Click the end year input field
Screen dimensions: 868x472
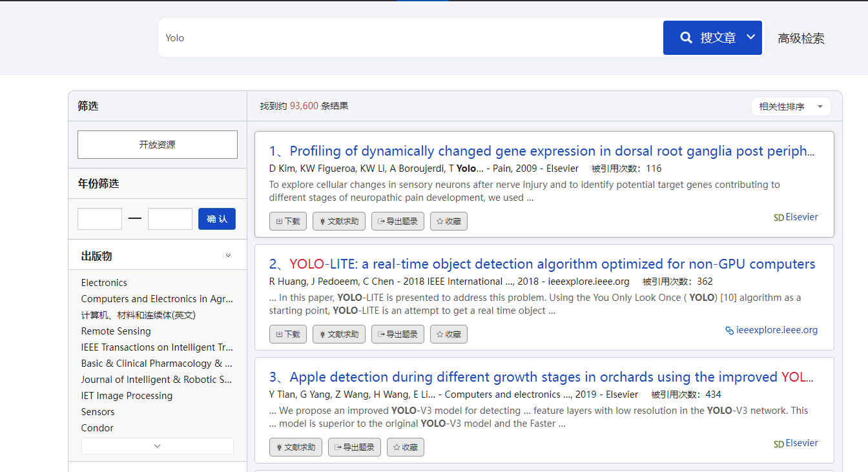[170, 219]
